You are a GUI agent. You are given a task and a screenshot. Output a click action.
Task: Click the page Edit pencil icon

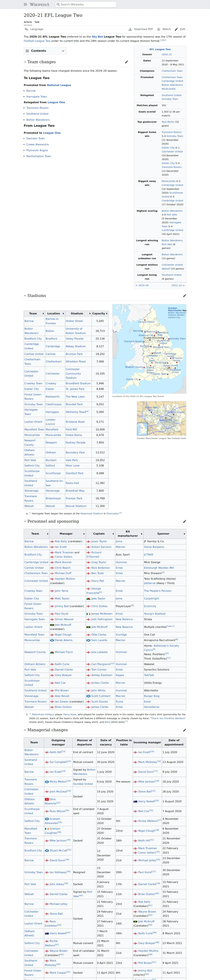click(176, 29)
